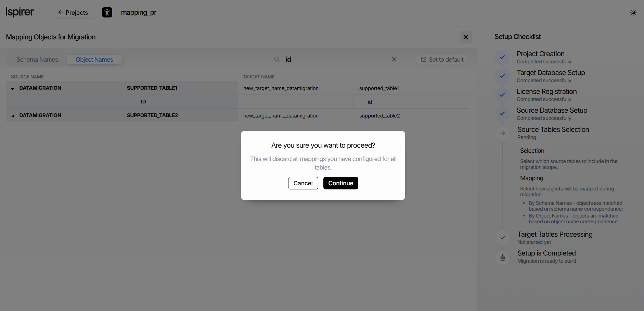This screenshot has height=311, width=644.
Task: Click the Source Tables Selection arrow icon
Action: pos(502,133)
